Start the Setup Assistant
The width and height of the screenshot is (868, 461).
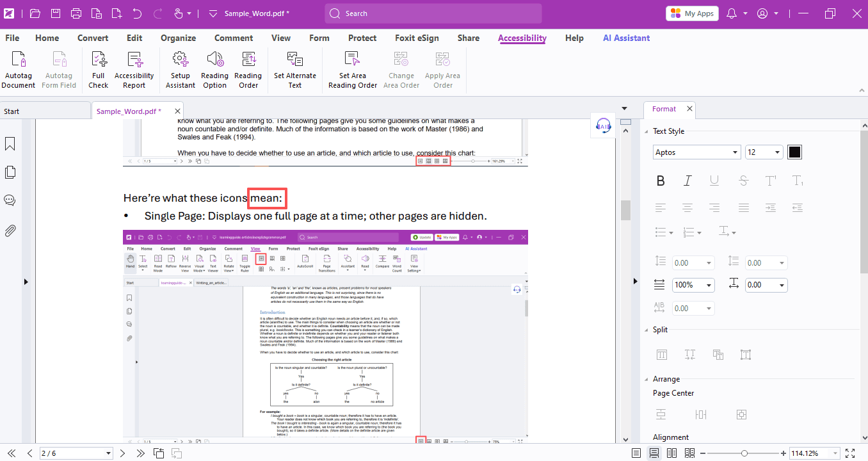181,70
